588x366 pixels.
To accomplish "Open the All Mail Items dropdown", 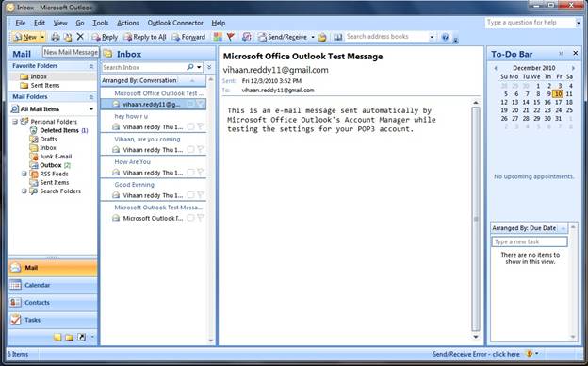I will [91, 108].
